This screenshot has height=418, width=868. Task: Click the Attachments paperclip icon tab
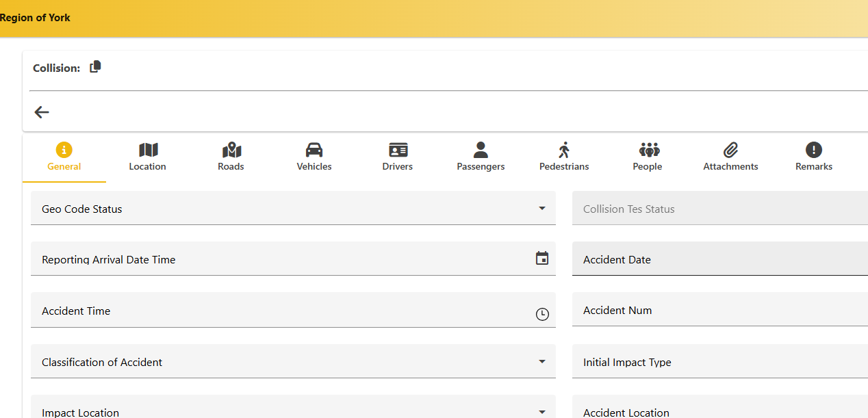coord(730,157)
